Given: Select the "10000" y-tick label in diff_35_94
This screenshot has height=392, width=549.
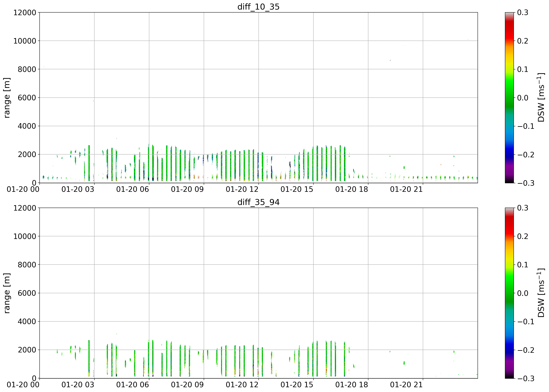Looking at the screenshot, I should click(25, 236).
